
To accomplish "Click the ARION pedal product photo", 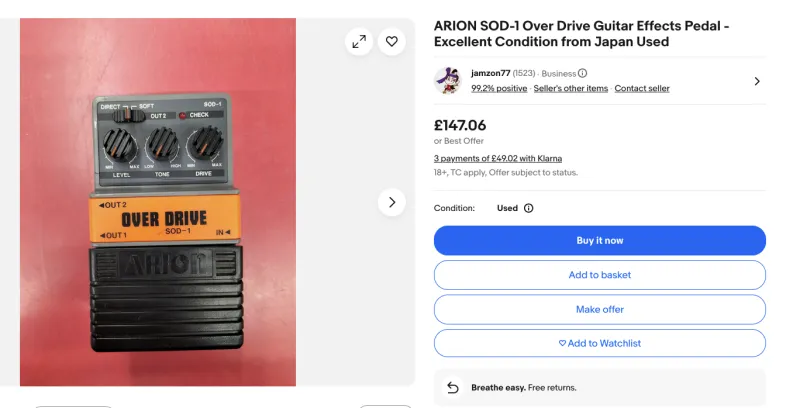I will 158,202.
